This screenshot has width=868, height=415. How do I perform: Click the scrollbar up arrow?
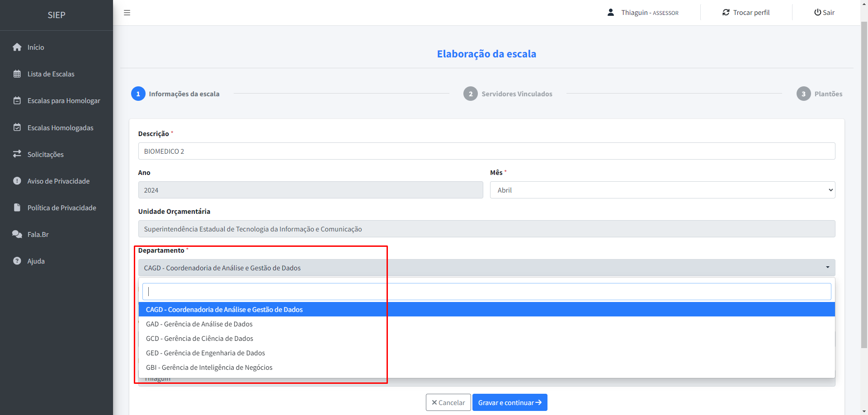864,4
